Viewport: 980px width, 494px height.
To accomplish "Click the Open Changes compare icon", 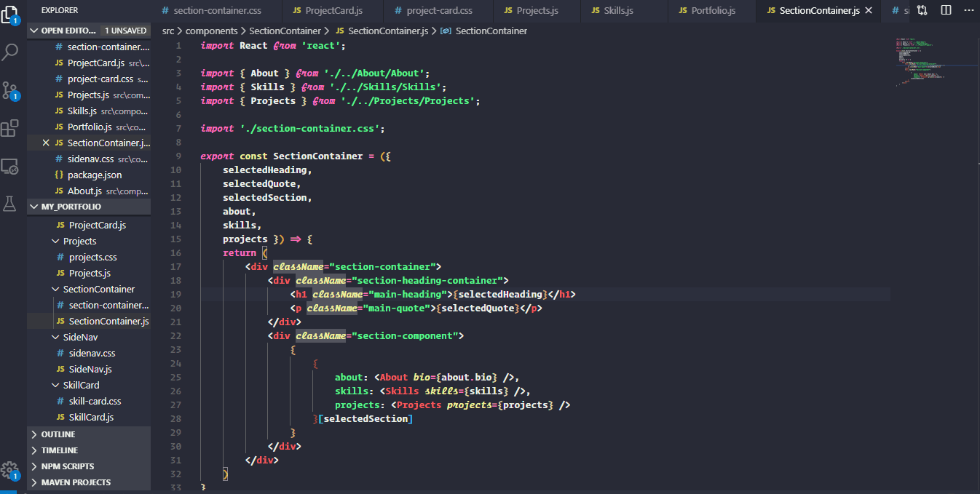I will (921, 10).
